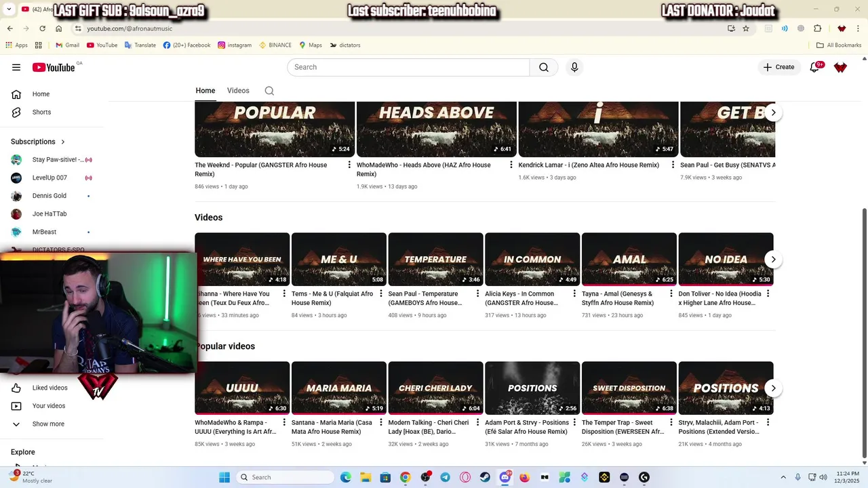Open All Bookmarks folder
868x488 pixels.
[839, 45]
